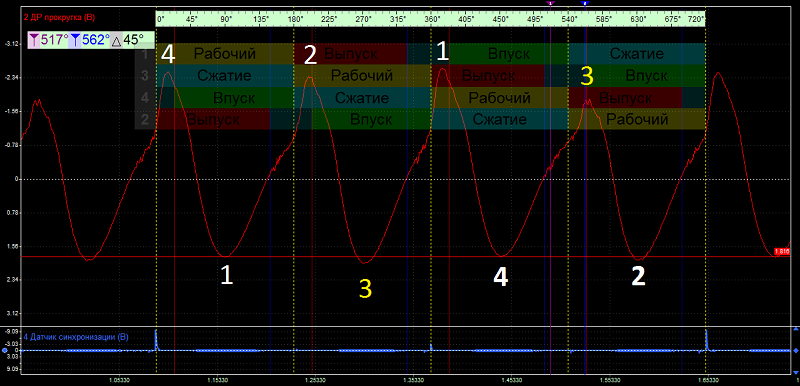Click the 720° mark on the angle ruler
Viewport: 800px width, 386px height.
coord(696,19)
